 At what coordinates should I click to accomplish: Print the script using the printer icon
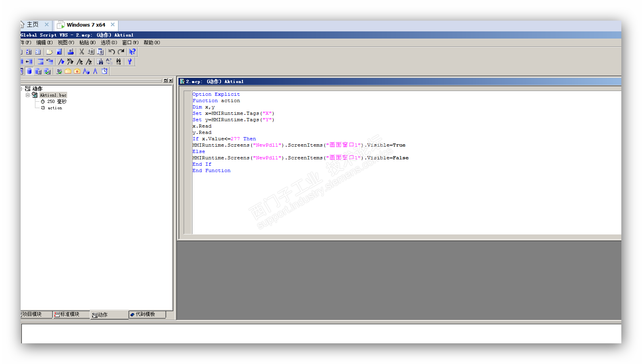coord(70,52)
